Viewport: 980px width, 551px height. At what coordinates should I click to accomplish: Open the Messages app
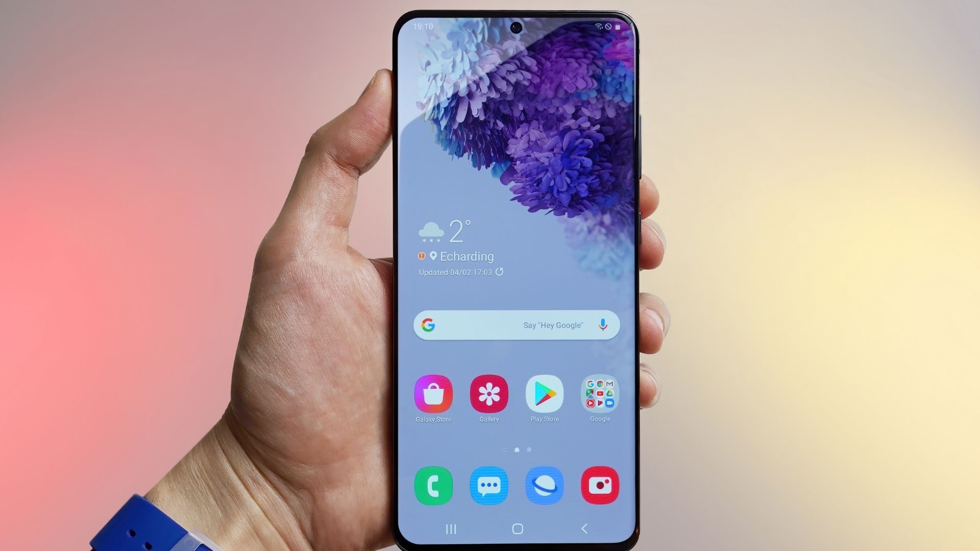pos(489,486)
